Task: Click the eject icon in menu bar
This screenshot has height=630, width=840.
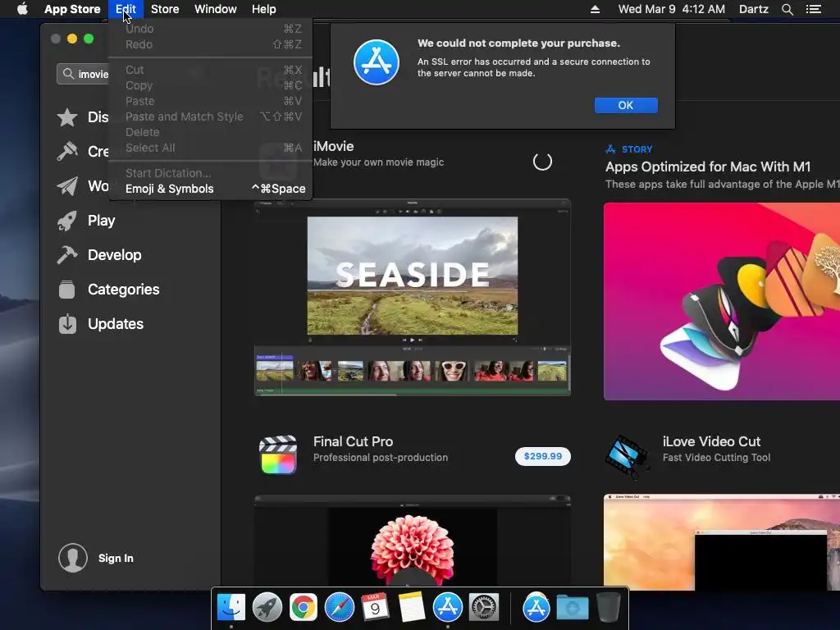Action: [595, 9]
